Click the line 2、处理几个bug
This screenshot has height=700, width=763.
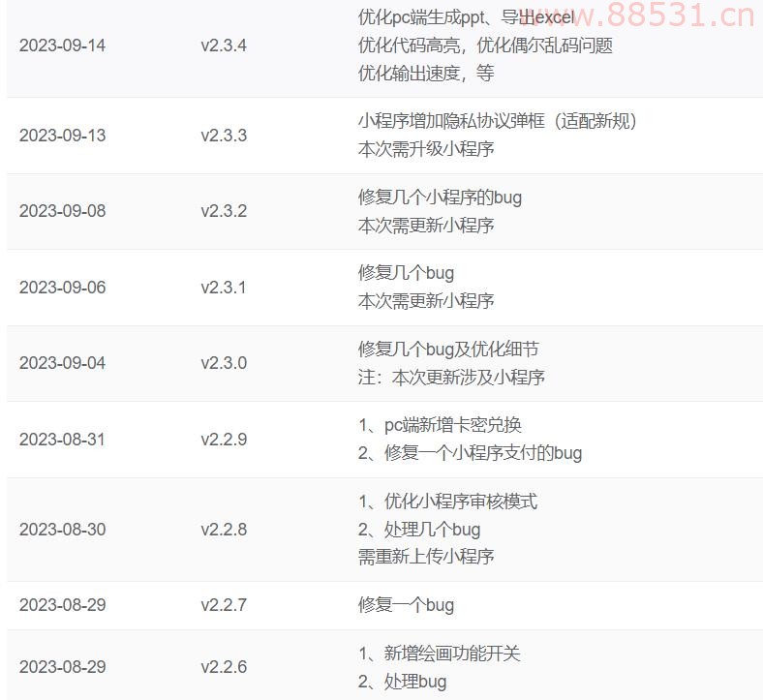pos(419,530)
